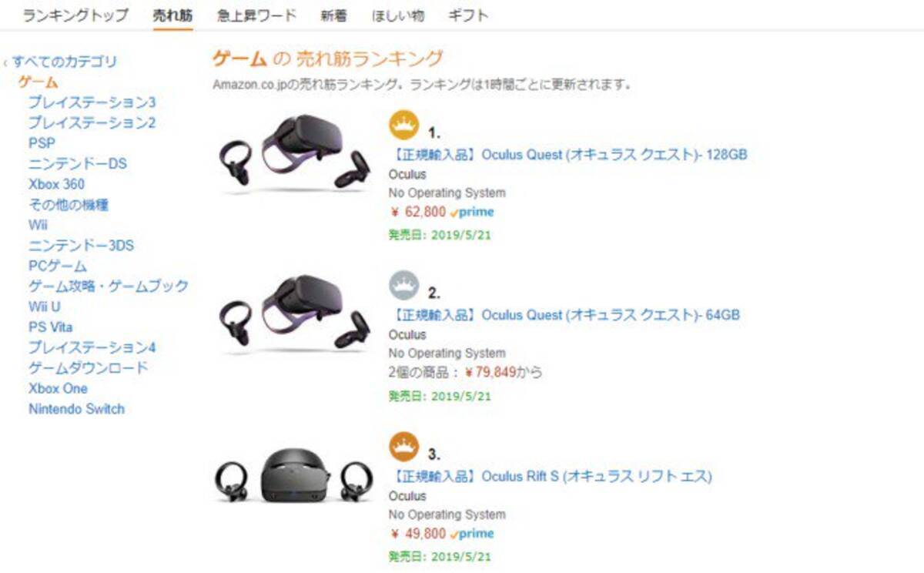924x573 pixels.
Task: Select the プレイステーション4 category
Action: [92, 347]
